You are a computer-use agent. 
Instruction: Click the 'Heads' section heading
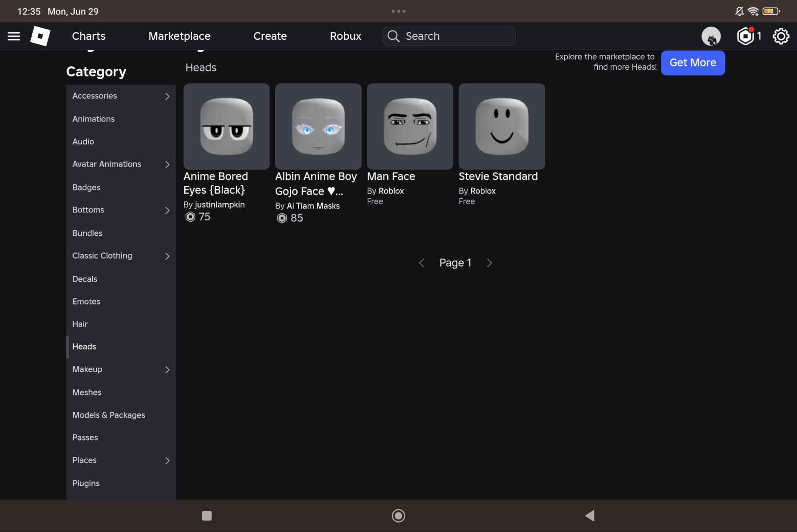(201, 68)
